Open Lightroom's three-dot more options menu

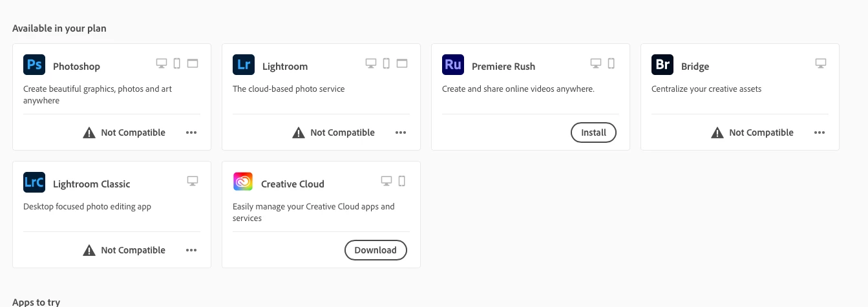click(401, 132)
